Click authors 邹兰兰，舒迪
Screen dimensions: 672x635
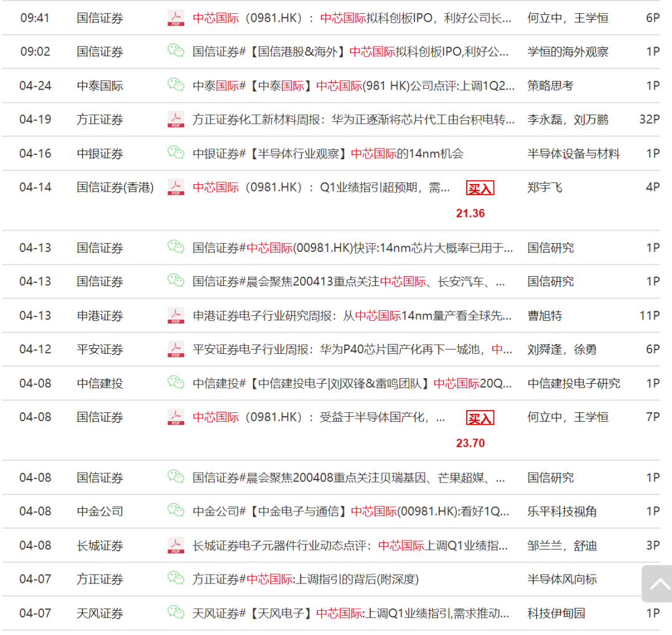coord(562,545)
